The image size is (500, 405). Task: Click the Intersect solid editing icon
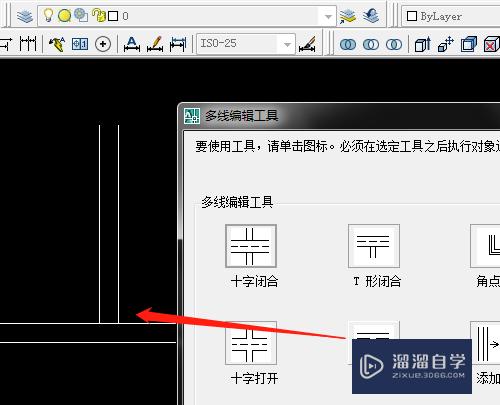[x=394, y=44]
